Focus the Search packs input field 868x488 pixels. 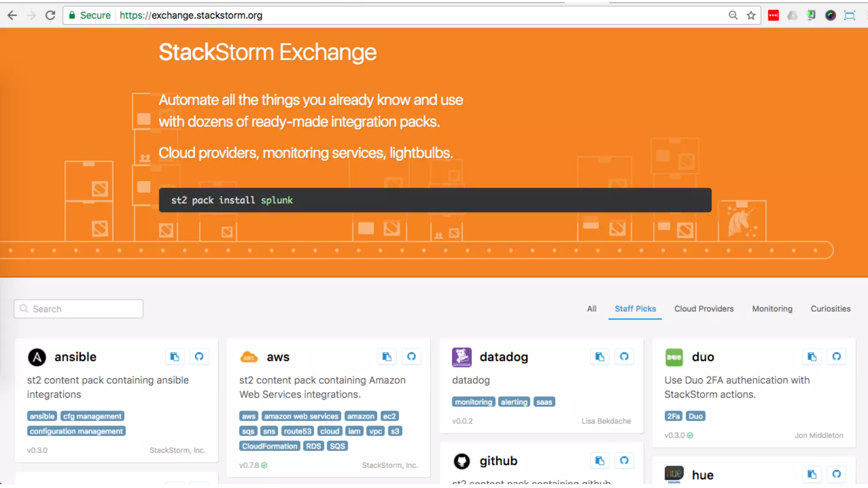click(78, 309)
